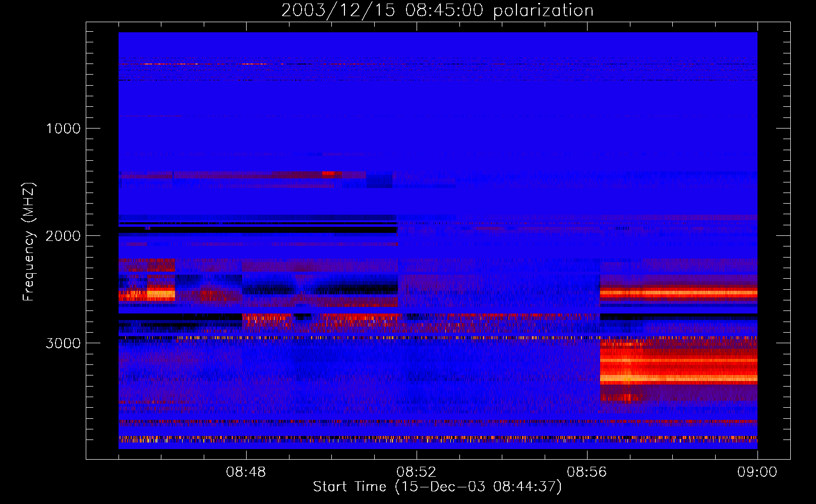Click the 09:00 time axis label
This screenshot has width=816, height=504.
click(757, 472)
